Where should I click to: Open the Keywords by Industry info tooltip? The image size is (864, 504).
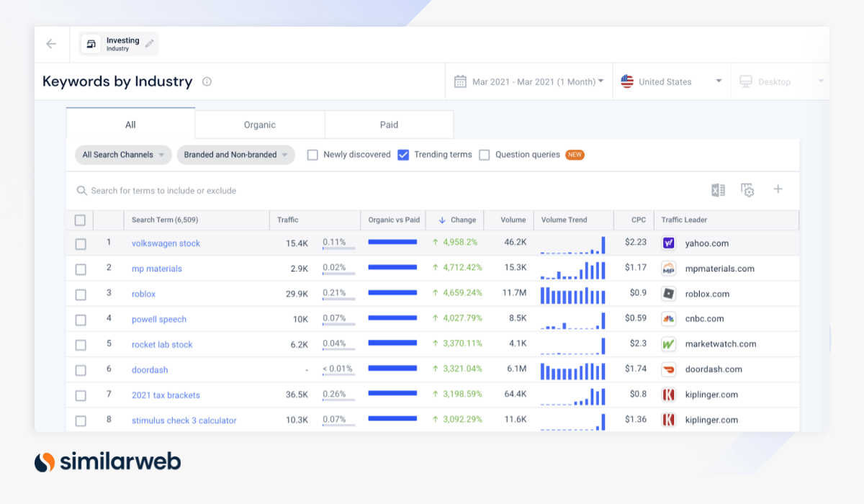tap(206, 81)
